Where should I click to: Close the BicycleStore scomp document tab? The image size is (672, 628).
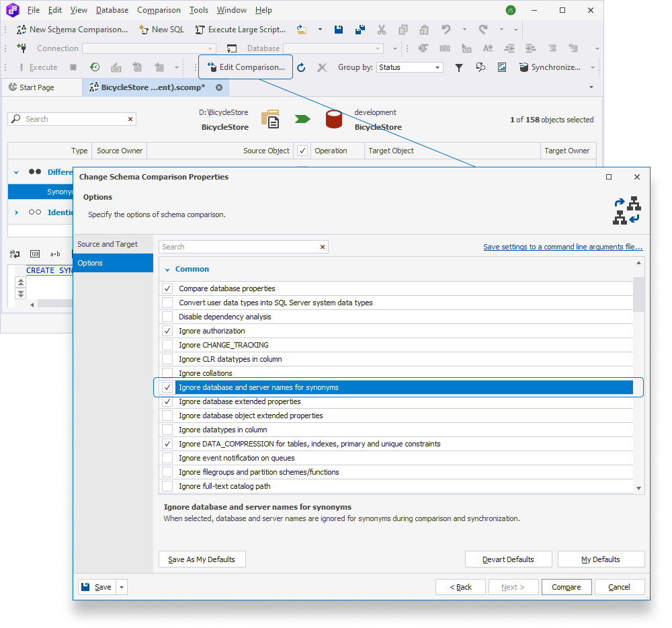[x=219, y=87]
